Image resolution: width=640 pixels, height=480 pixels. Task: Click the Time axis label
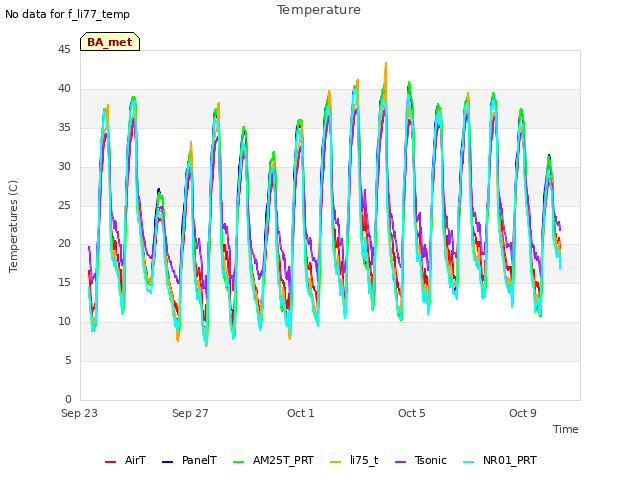tap(566, 429)
